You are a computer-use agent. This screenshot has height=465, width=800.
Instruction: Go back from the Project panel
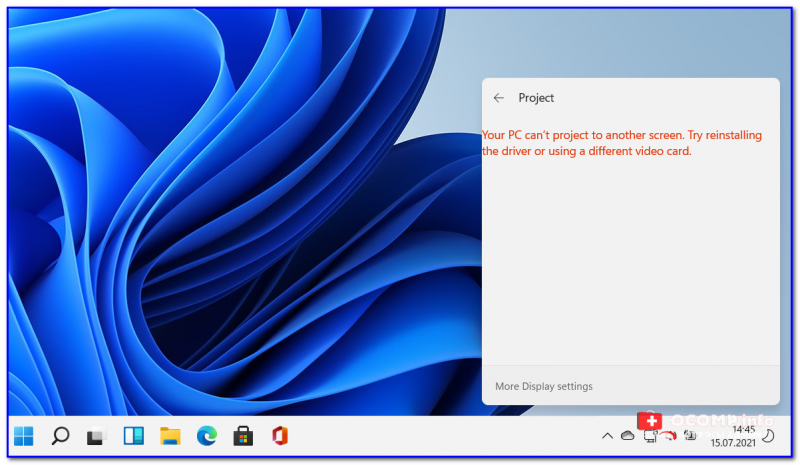(x=498, y=98)
